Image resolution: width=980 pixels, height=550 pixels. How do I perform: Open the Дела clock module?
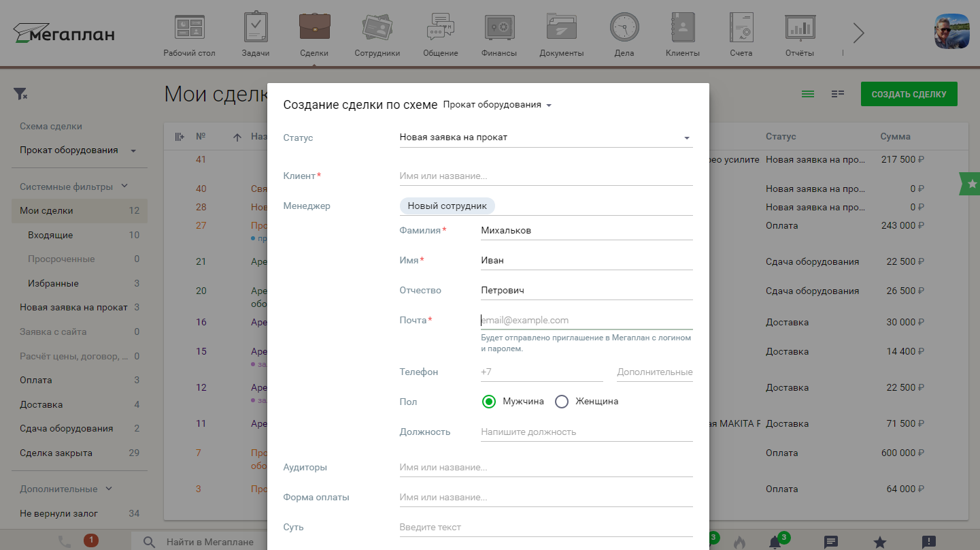pyautogui.click(x=624, y=35)
